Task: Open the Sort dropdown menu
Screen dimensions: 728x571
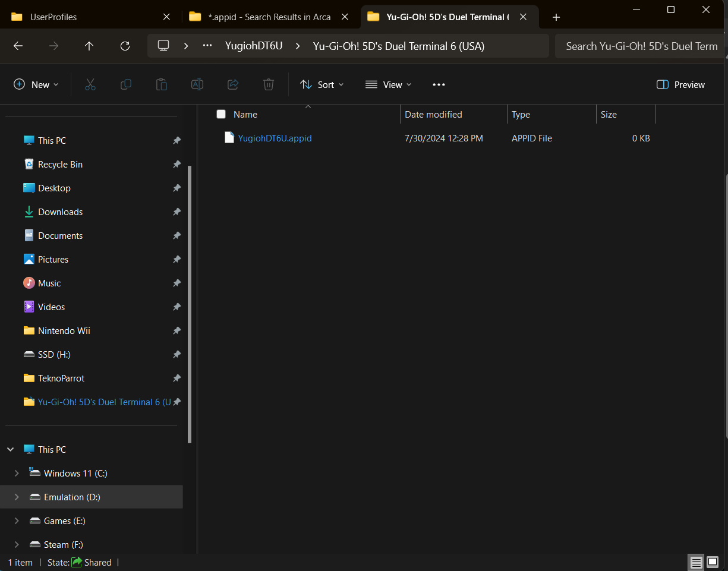Action: (x=322, y=84)
